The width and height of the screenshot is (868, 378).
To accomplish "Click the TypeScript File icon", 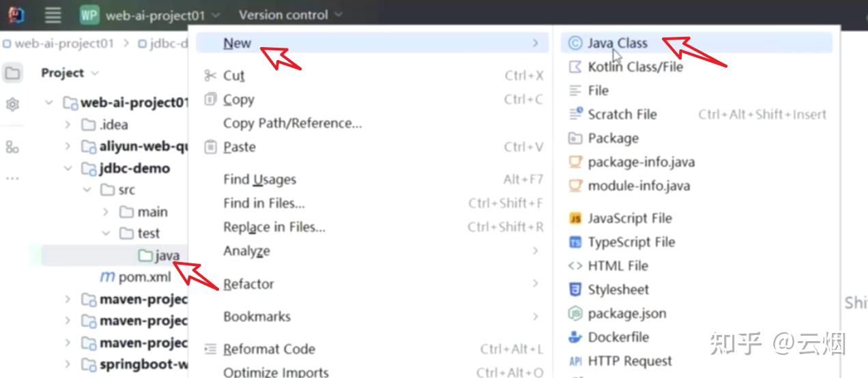I will pyautogui.click(x=575, y=242).
